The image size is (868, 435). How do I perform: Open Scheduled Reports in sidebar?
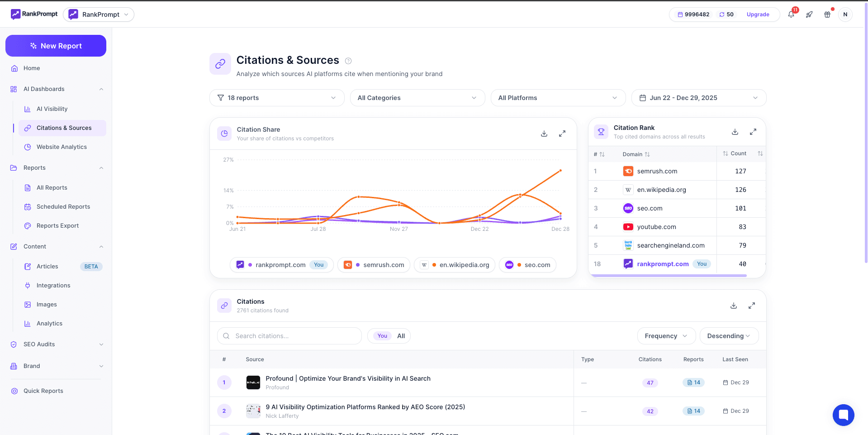click(x=63, y=207)
